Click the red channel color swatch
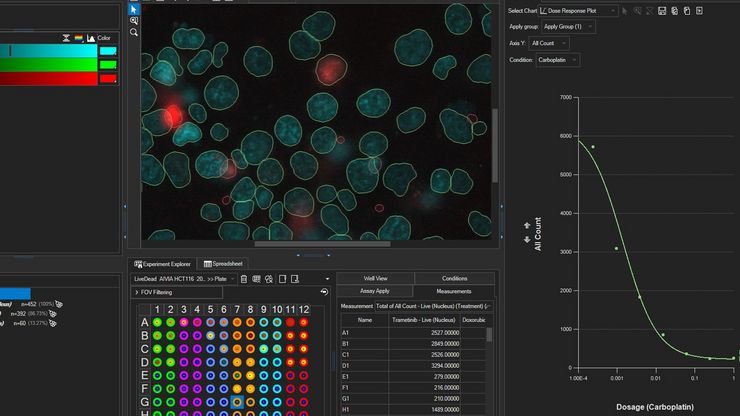Viewport: 740px width, 416px height. pyautogui.click(x=108, y=78)
